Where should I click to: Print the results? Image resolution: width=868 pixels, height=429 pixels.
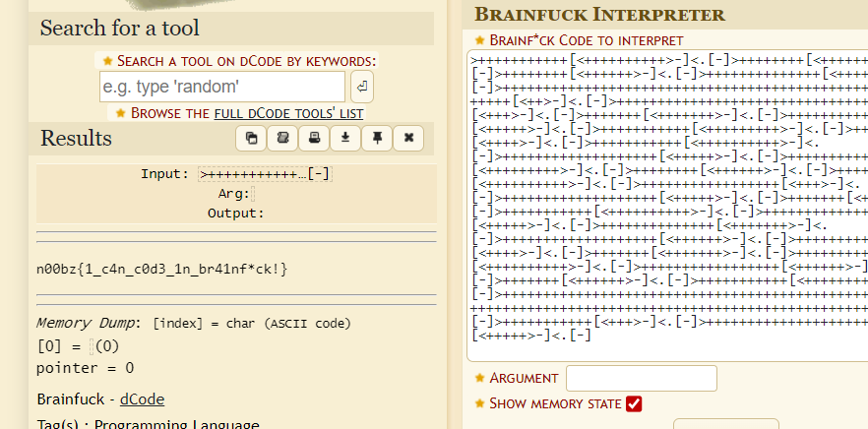point(314,139)
